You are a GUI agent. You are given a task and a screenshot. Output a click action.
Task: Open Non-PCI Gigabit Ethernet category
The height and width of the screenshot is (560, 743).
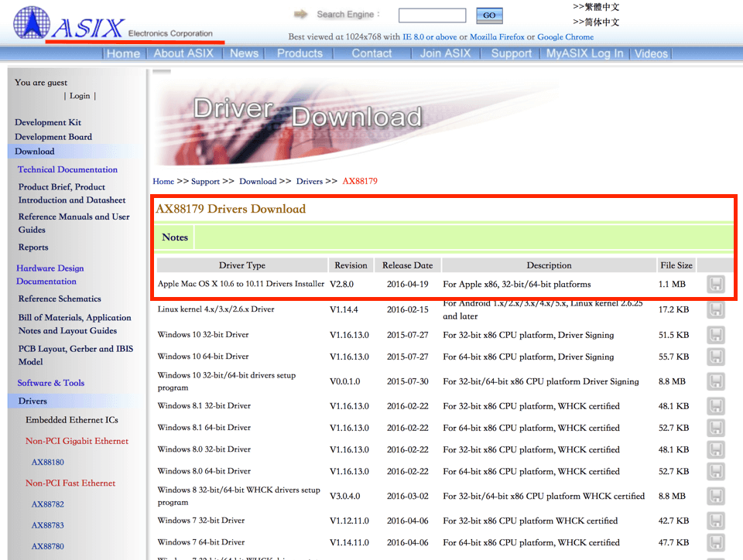pyautogui.click(x=77, y=441)
